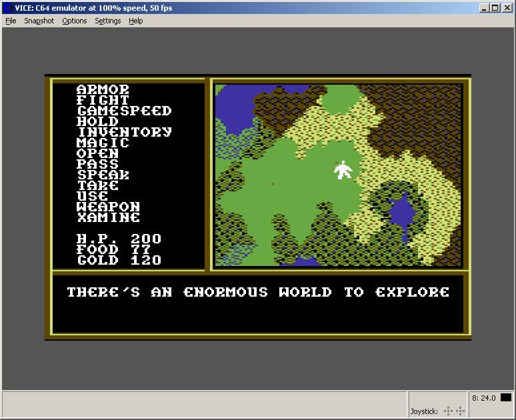This screenshot has width=516, height=420.
Task: Click the white player character on map
Action: 343,170
